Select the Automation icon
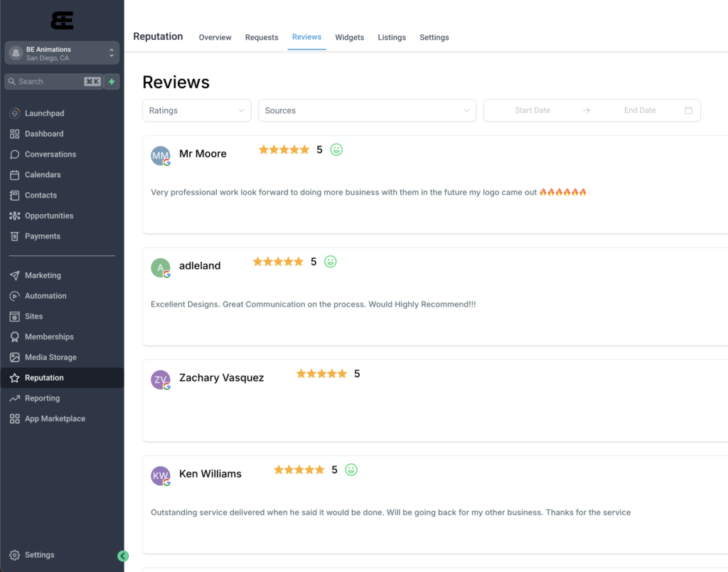This screenshot has height=572, width=728. pyautogui.click(x=14, y=295)
